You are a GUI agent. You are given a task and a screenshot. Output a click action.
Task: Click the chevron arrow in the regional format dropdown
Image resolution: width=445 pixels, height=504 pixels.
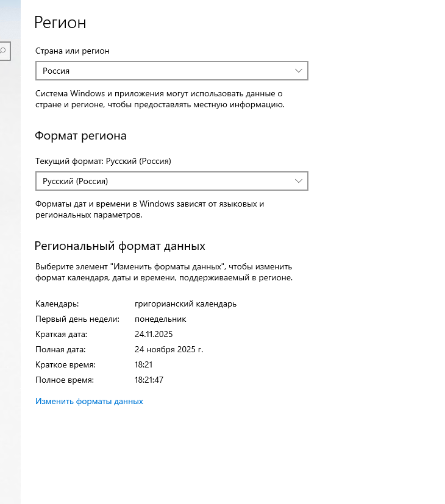(x=299, y=181)
